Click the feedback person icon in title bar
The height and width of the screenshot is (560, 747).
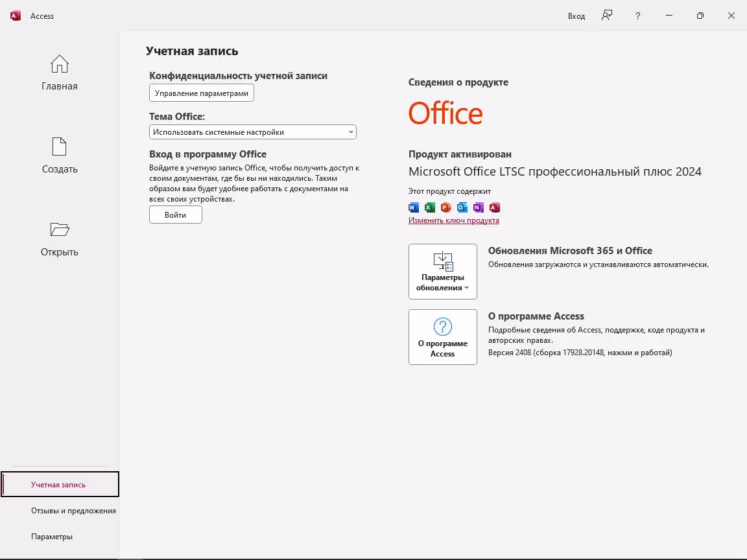607,16
